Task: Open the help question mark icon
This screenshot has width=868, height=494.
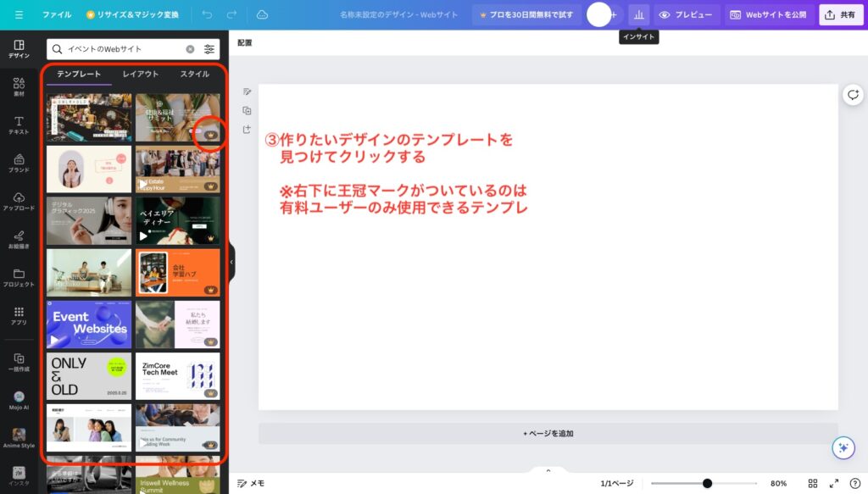Action: [854, 484]
